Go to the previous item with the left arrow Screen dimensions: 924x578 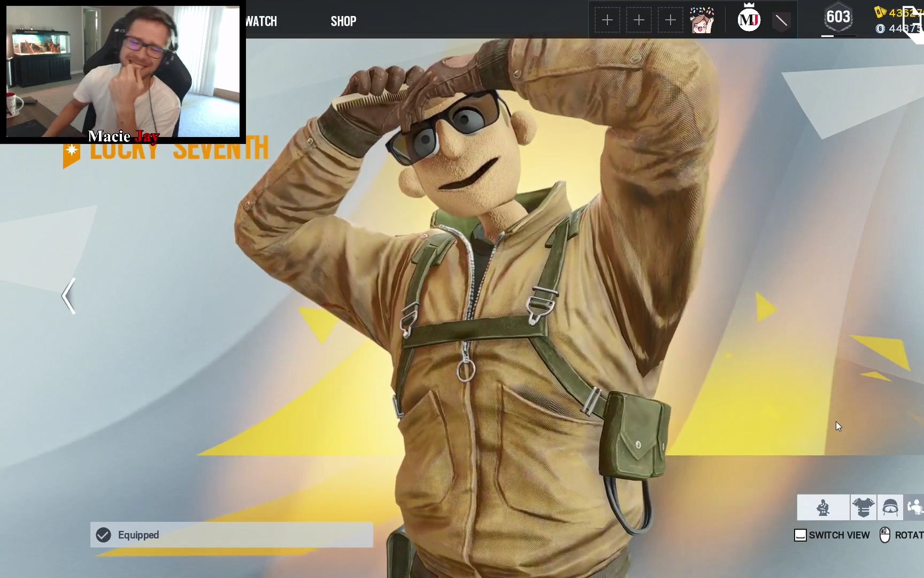pyautogui.click(x=68, y=296)
